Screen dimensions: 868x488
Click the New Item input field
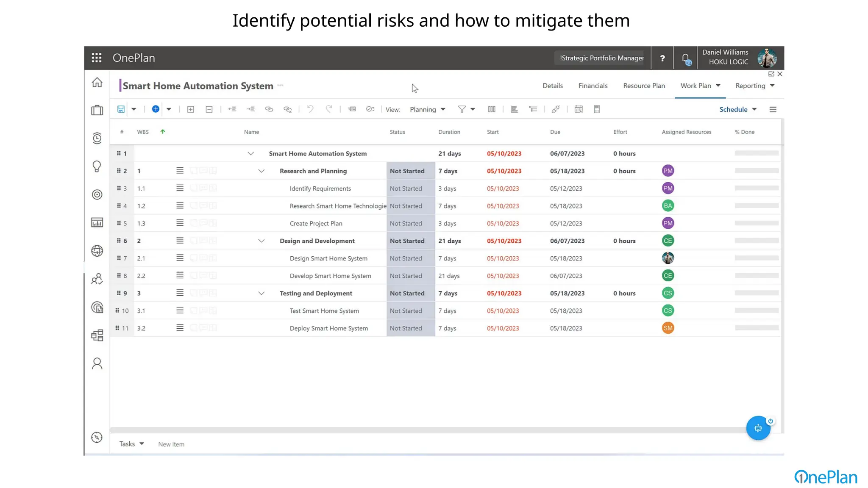pos(171,444)
